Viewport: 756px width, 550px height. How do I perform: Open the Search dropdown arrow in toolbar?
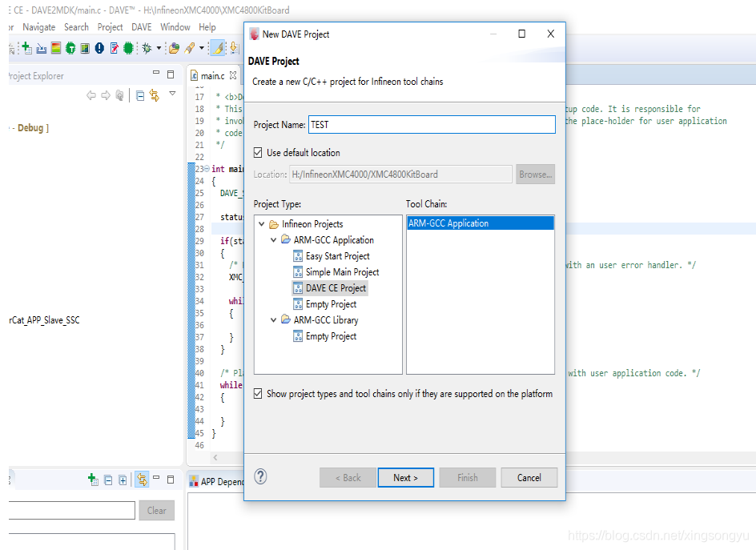pos(202,48)
